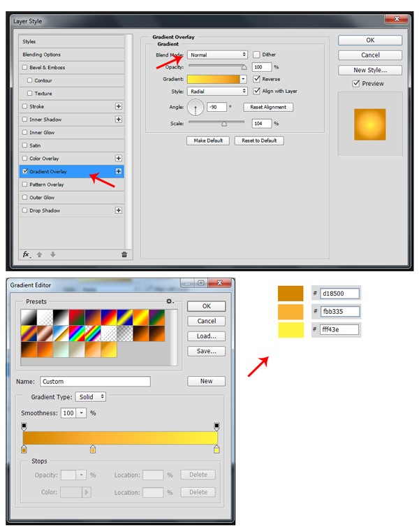Enable the Bevel & Emboss checkbox
This screenshot has height=532, width=419.
pos(24,67)
